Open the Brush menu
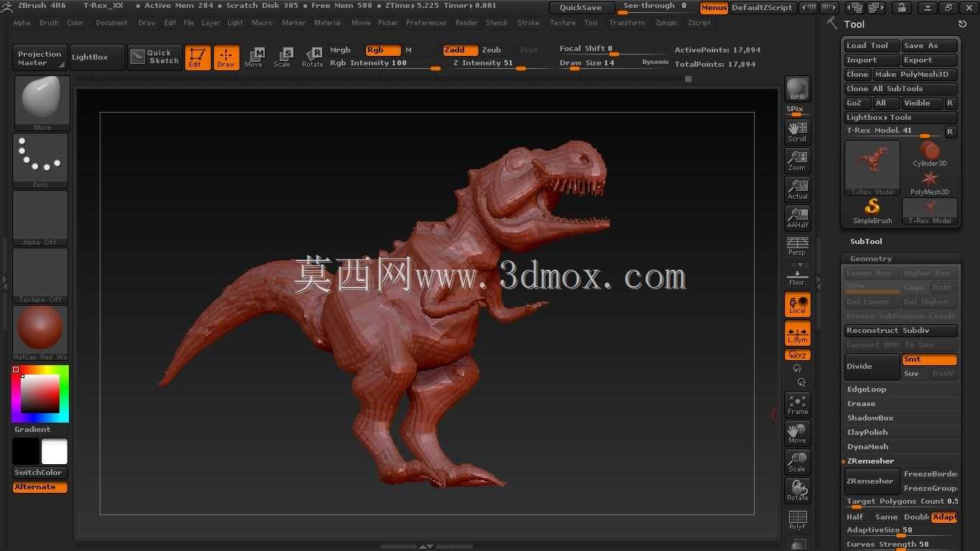Image resolution: width=980 pixels, height=551 pixels. pyautogui.click(x=49, y=23)
